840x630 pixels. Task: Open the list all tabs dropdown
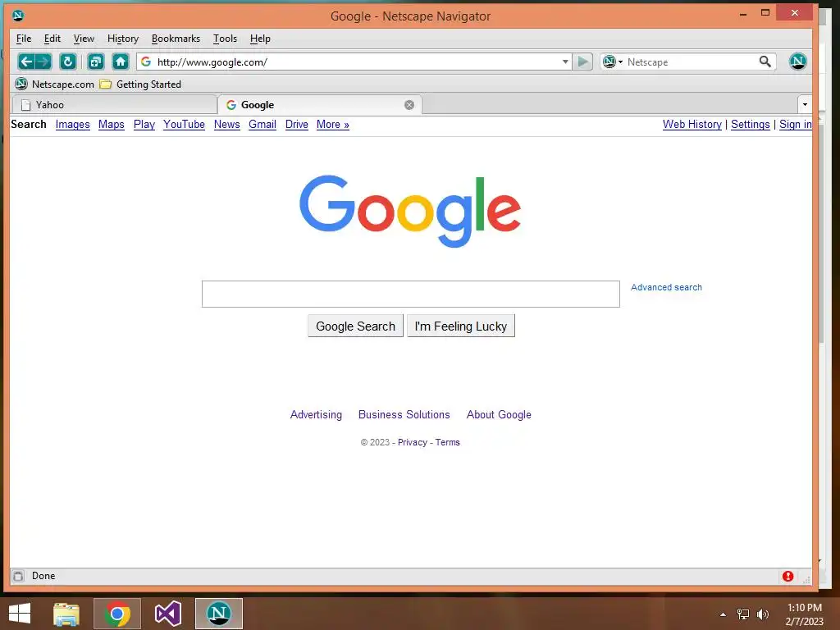click(805, 104)
